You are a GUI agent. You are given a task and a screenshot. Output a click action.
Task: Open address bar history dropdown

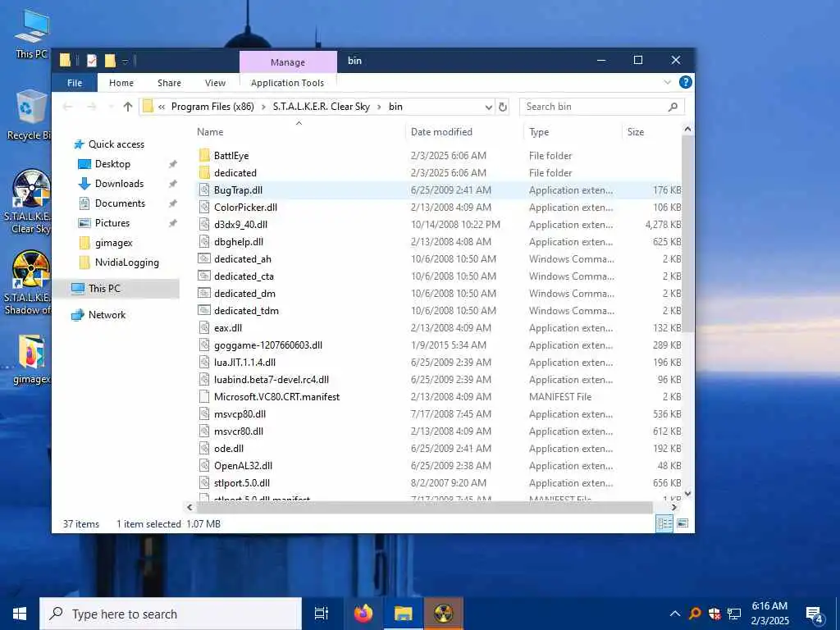click(489, 107)
